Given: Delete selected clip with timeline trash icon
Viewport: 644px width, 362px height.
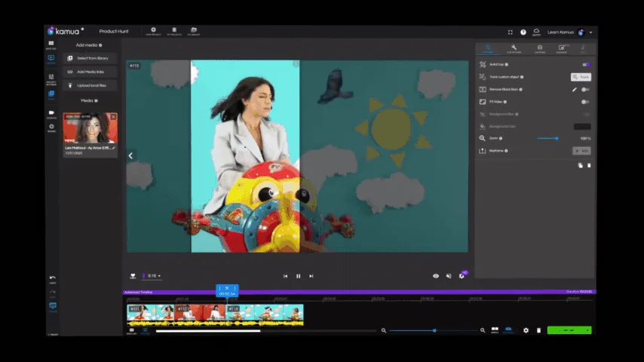Looking at the screenshot, I should tap(539, 330).
